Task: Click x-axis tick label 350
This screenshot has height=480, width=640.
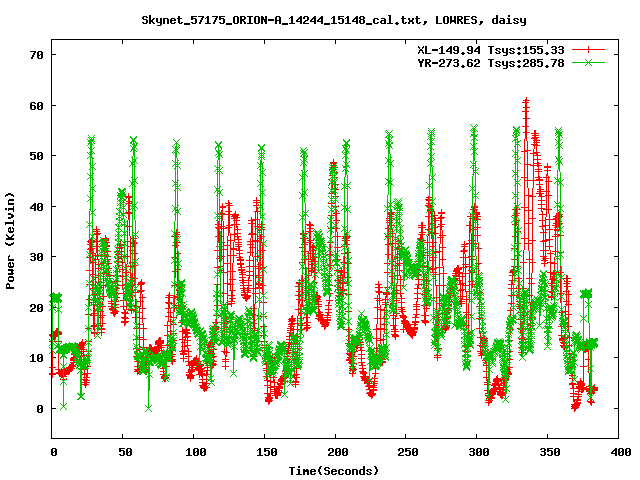Action: tap(550, 452)
